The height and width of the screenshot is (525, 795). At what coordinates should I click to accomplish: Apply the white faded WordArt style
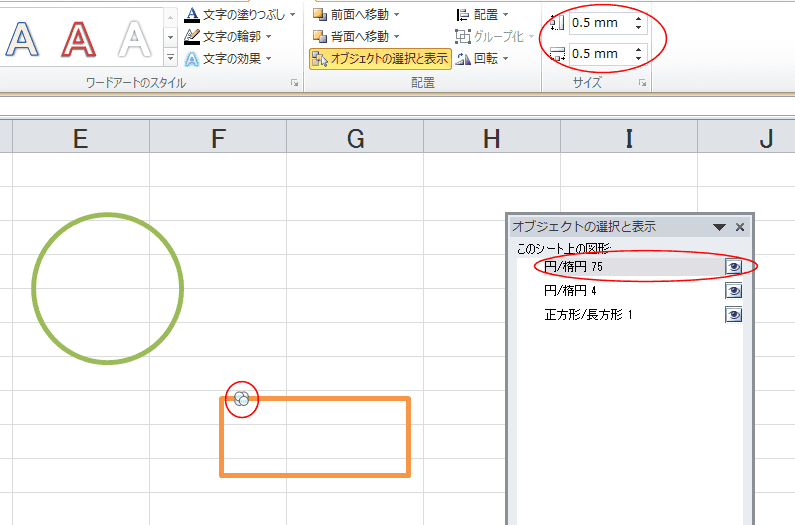pos(134,39)
